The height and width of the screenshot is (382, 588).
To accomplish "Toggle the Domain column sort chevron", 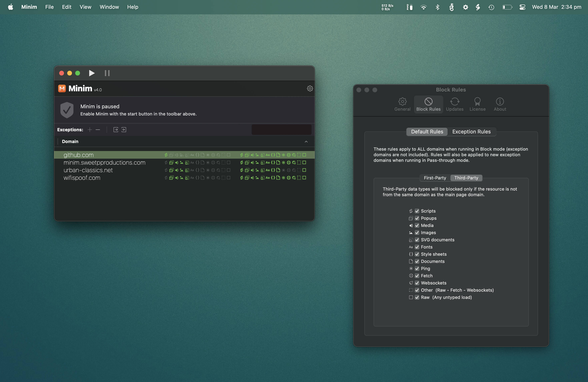I will (x=306, y=141).
